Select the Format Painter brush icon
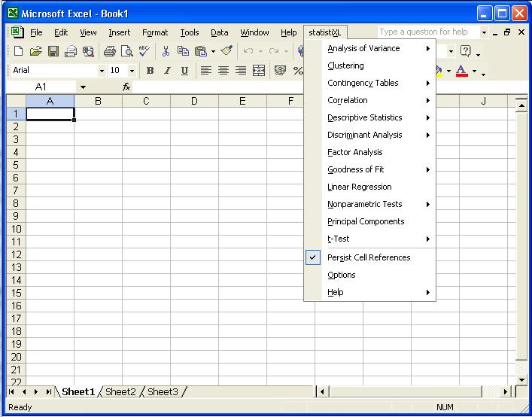The height and width of the screenshot is (417, 532). (226, 51)
